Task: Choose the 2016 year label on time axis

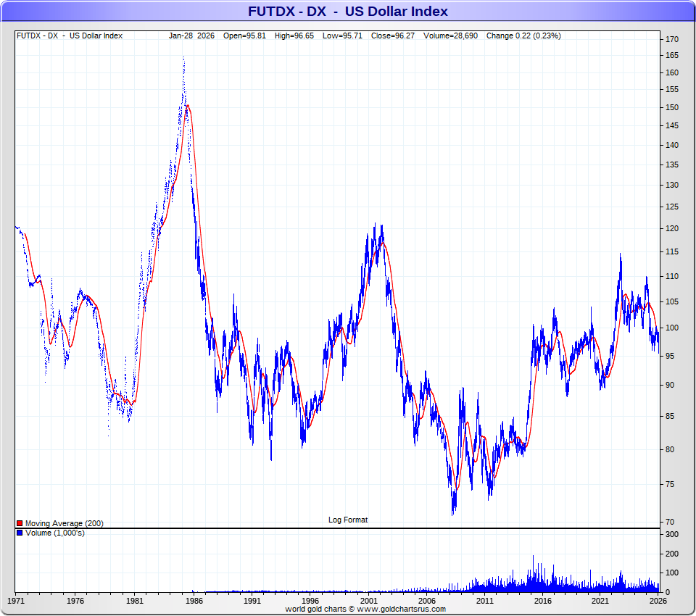Action: click(x=542, y=601)
